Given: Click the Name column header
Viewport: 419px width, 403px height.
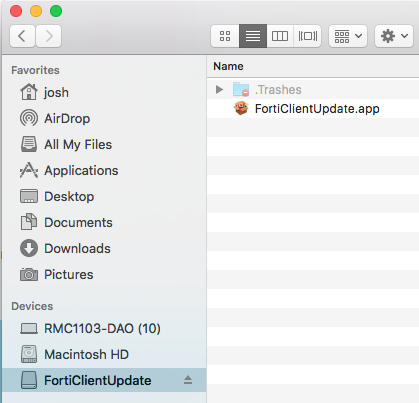Looking at the screenshot, I should [x=228, y=66].
